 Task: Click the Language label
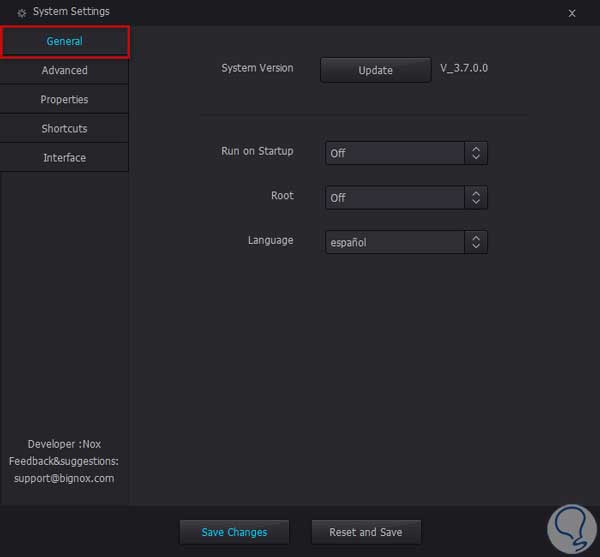coord(271,240)
